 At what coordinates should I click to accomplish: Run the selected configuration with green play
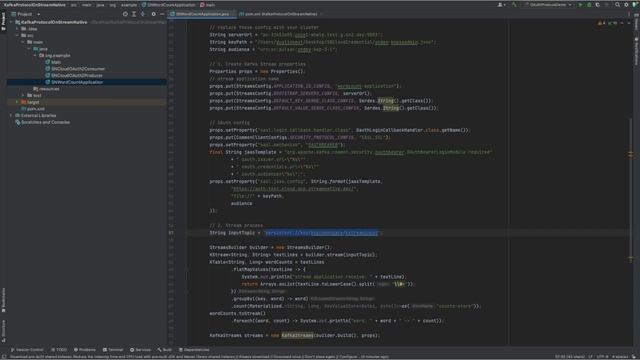[x=580, y=5]
